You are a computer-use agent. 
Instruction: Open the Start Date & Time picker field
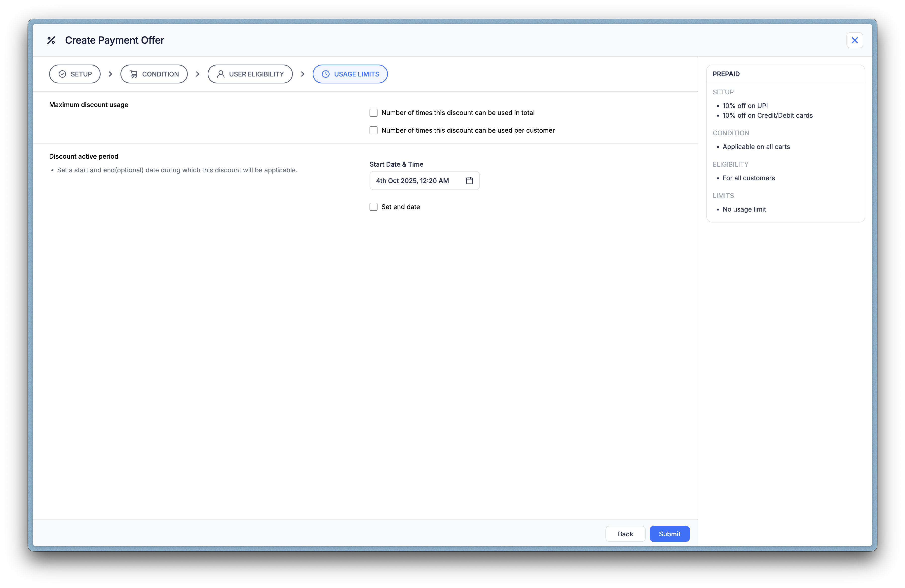[415, 181]
